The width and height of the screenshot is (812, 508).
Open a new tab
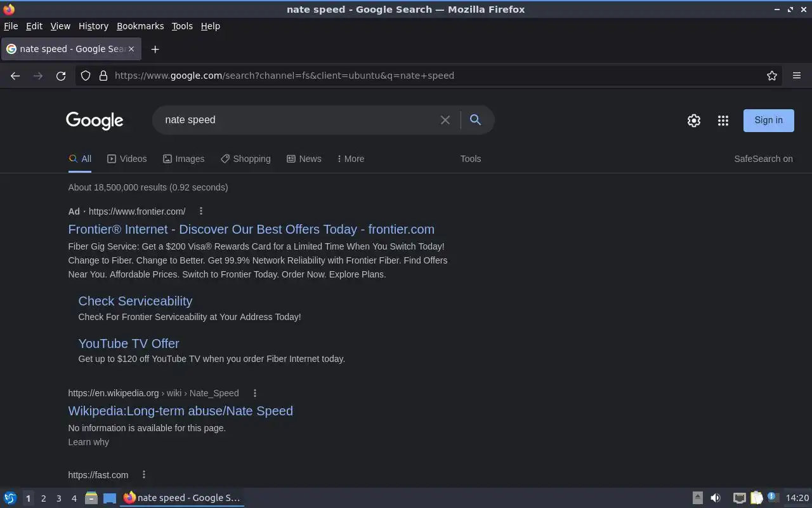(x=155, y=49)
